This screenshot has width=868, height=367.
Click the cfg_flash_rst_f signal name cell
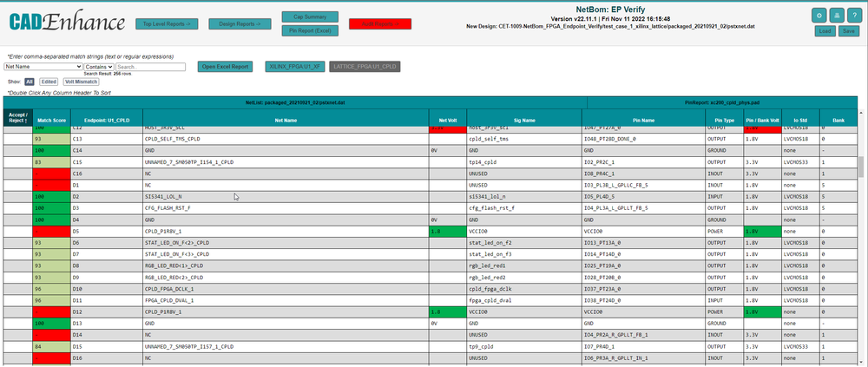tap(524, 208)
